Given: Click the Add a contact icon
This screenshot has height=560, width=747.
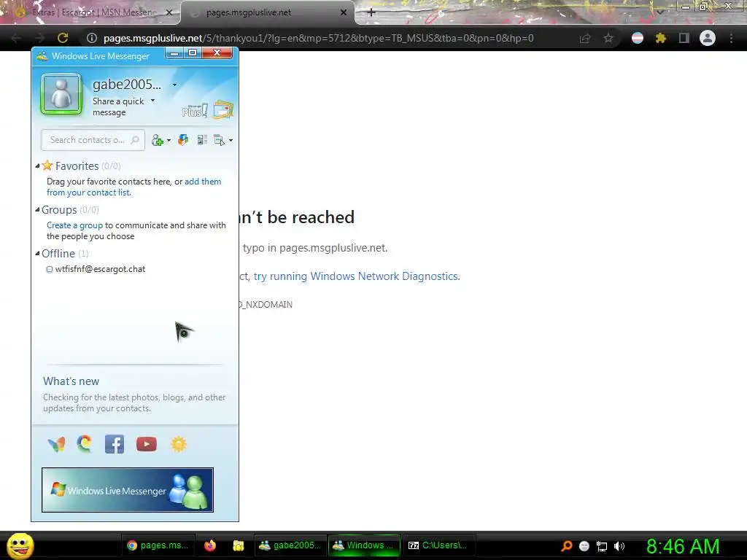Looking at the screenshot, I should pos(158,140).
